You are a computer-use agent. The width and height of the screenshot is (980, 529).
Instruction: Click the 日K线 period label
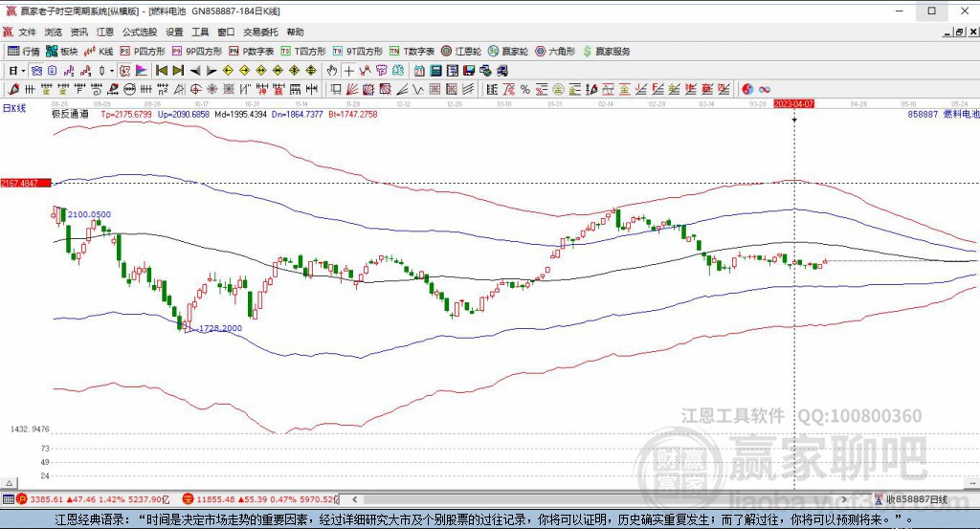pyautogui.click(x=14, y=109)
